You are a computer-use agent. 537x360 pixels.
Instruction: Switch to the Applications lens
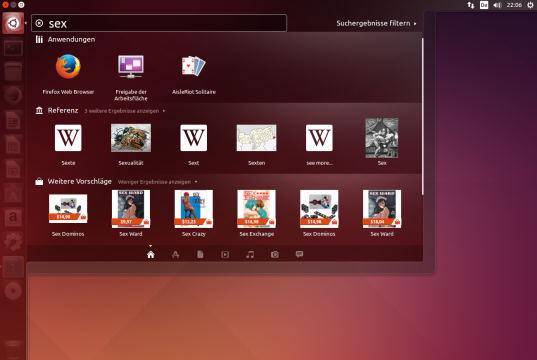175,255
